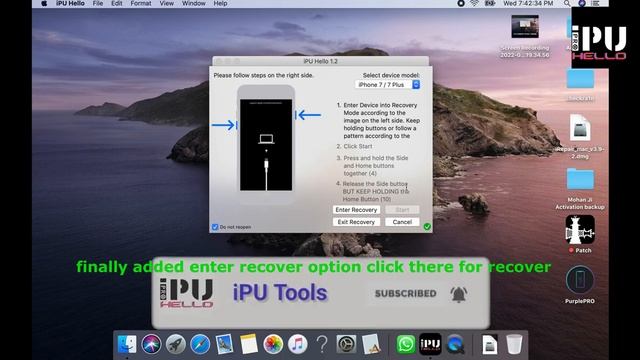Open Spotlight search magnifier
Viewport: 640px width, 360px height.
click(567, 3)
